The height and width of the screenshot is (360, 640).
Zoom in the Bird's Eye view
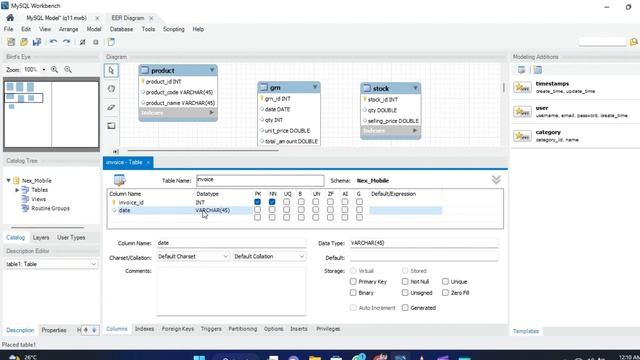point(54,70)
